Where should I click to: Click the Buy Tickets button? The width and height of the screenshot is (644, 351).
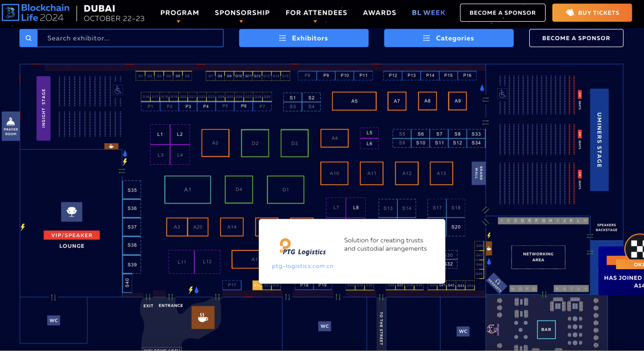592,13
